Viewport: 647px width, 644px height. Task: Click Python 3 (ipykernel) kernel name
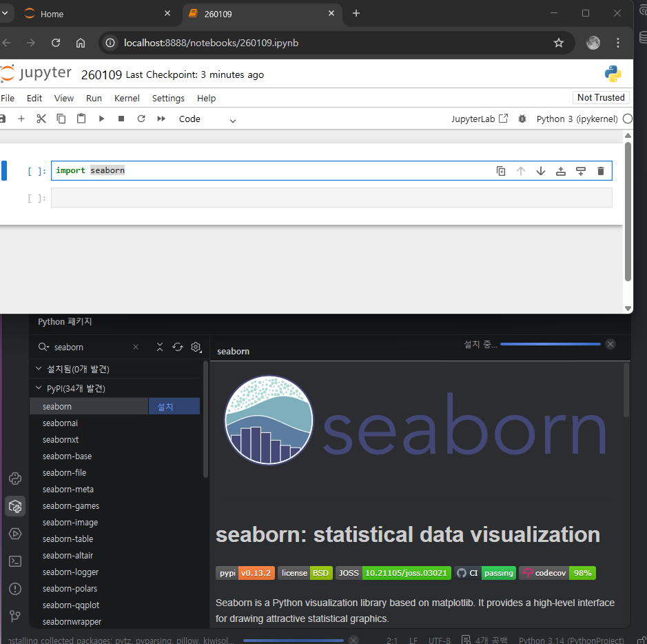(x=577, y=119)
